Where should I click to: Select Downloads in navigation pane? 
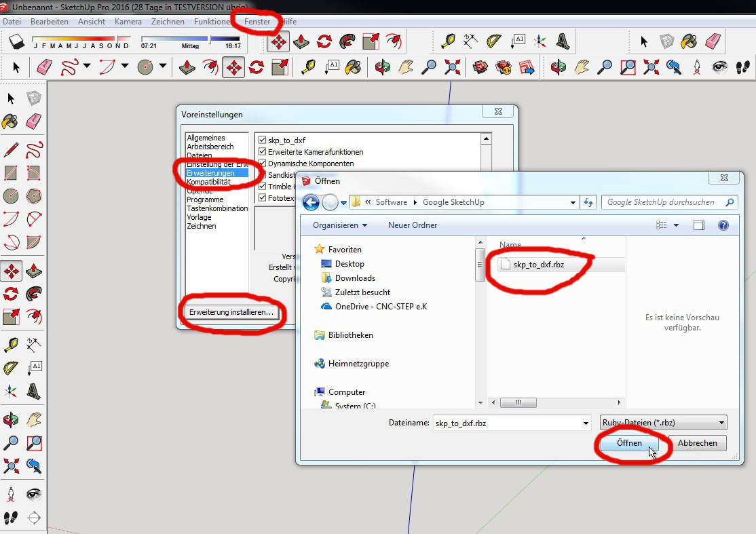pos(355,278)
